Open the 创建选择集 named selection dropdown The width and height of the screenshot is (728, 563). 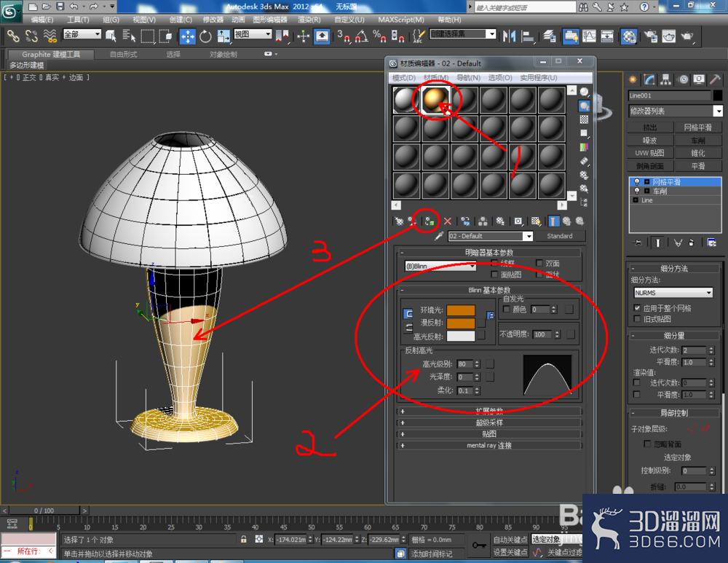(x=463, y=34)
